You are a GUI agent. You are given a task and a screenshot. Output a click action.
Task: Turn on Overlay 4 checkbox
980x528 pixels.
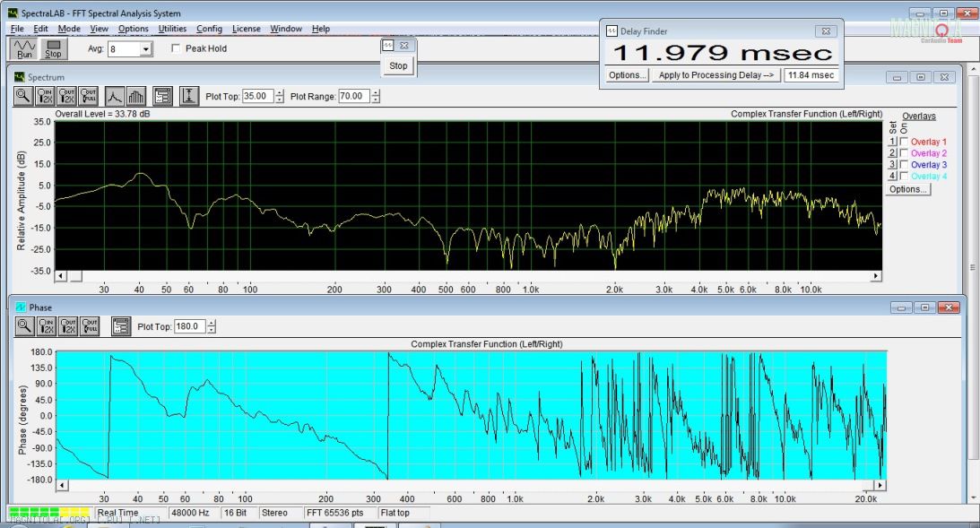click(904, 177)
